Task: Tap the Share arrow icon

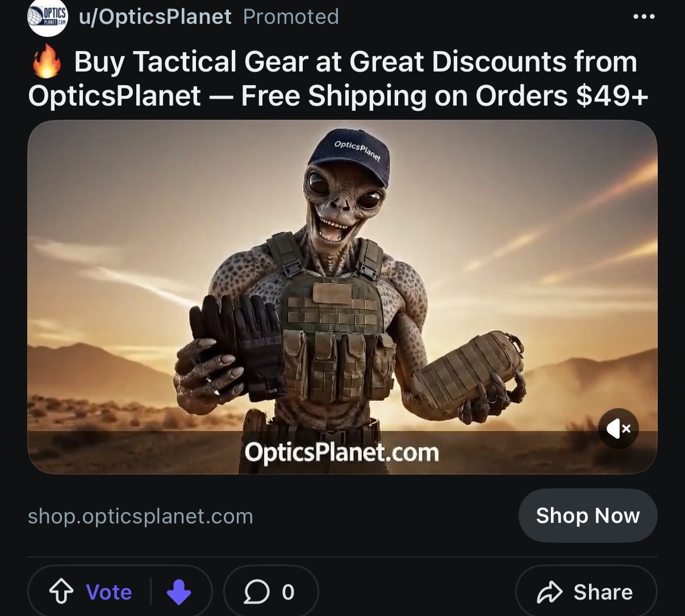Action: point(550,592)
